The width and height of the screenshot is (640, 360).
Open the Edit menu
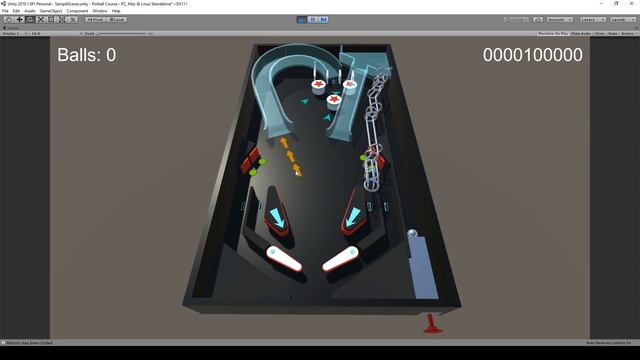(x=16, y=11)
